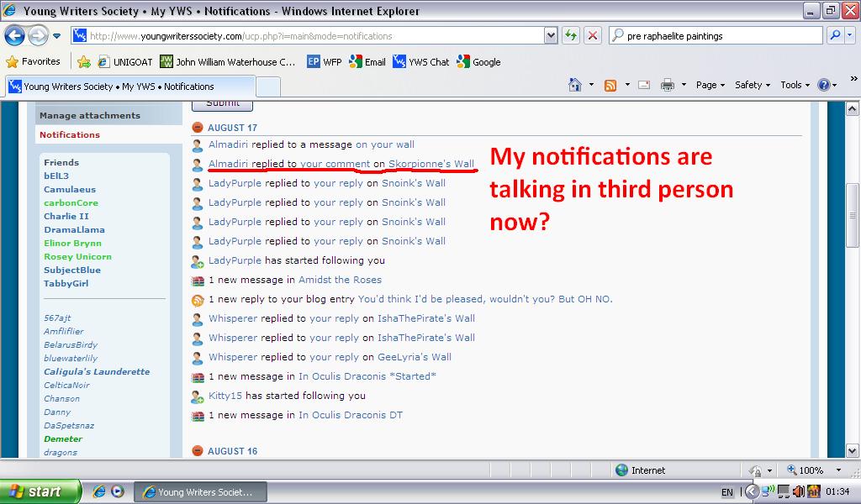Click the Print icon

tap(667, 85)
